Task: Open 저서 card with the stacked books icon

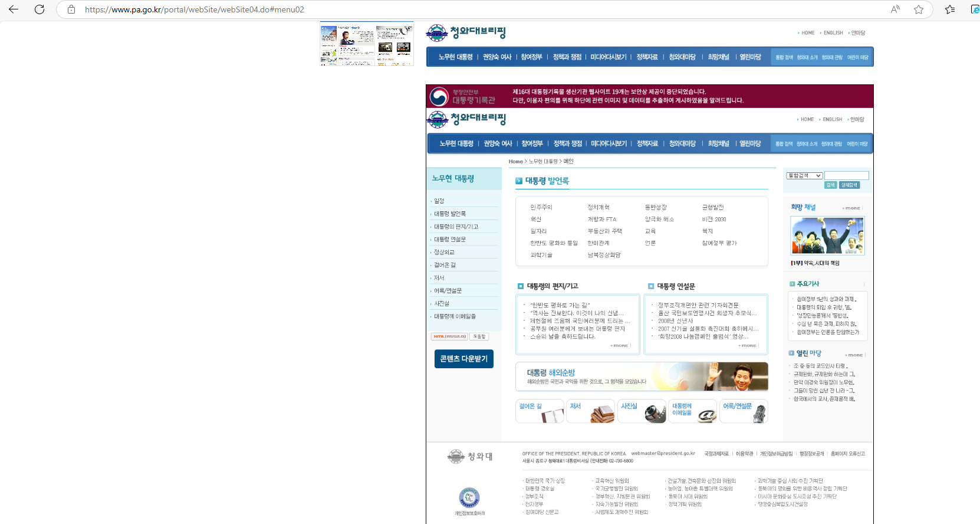Action: point(591,411)
